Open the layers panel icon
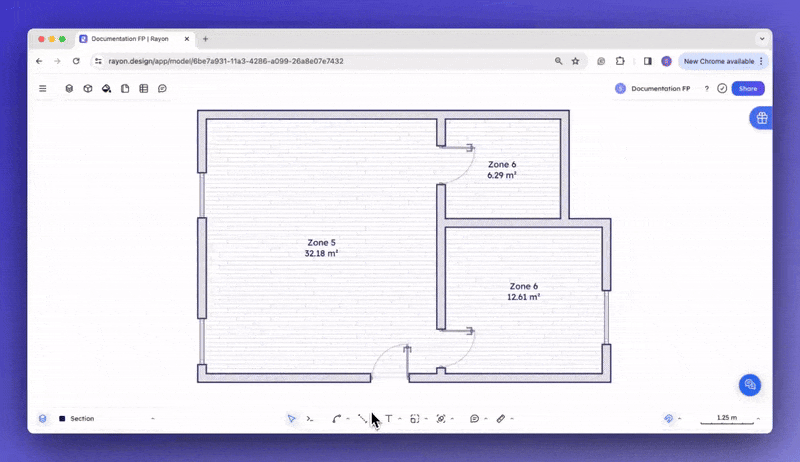This screenshot has width=800, height=462. [x=69, y=89]
